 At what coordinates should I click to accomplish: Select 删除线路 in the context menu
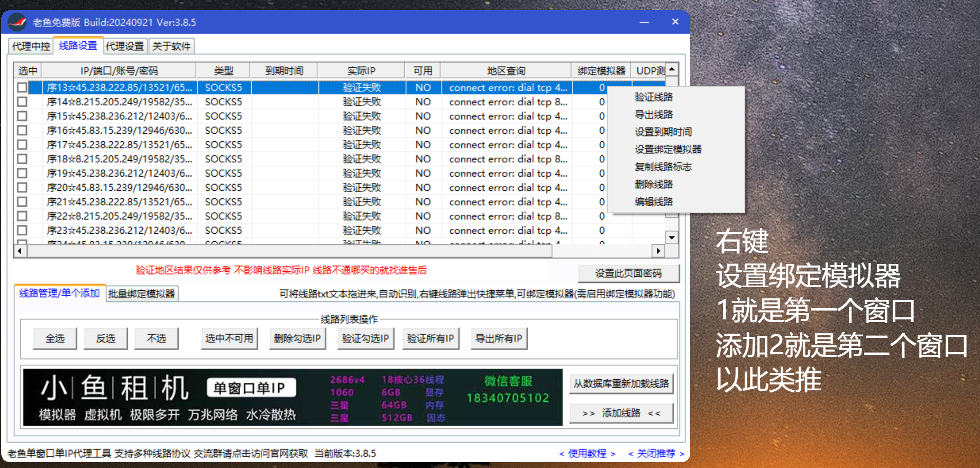[x=654, y=184]
